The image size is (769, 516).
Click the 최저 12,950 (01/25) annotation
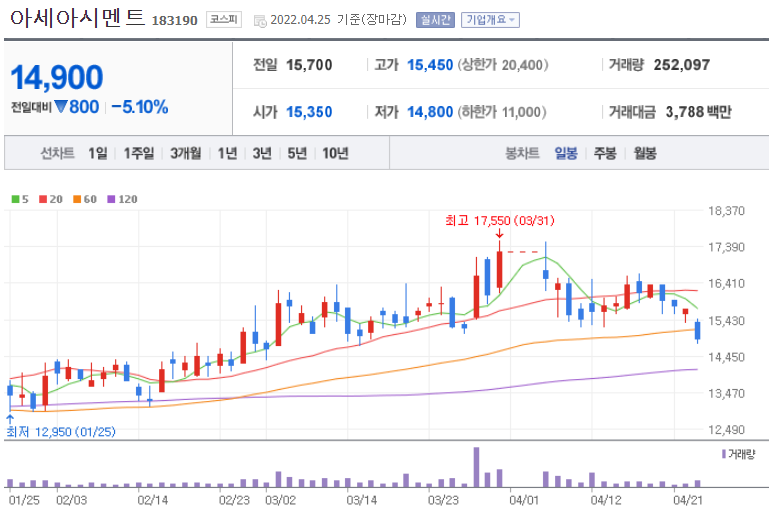61,432
